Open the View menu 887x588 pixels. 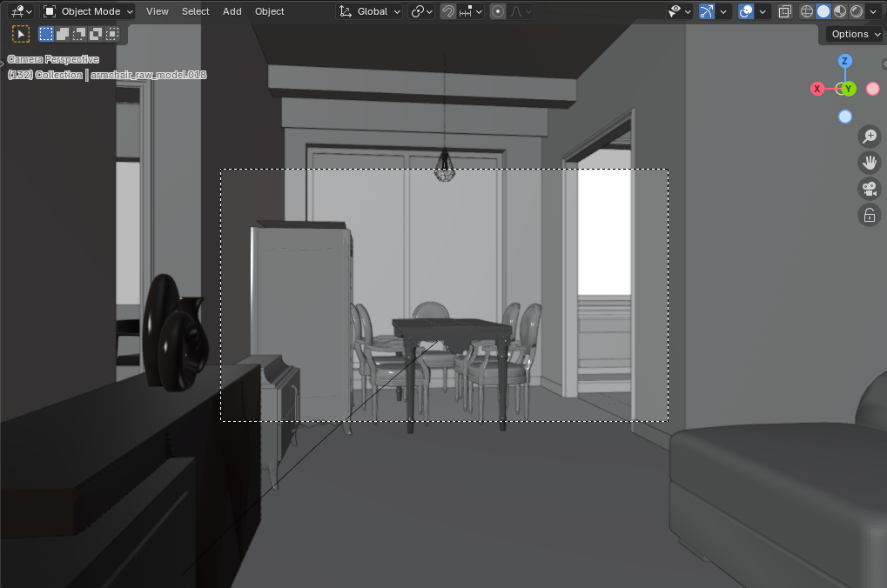tap(158, 11)
